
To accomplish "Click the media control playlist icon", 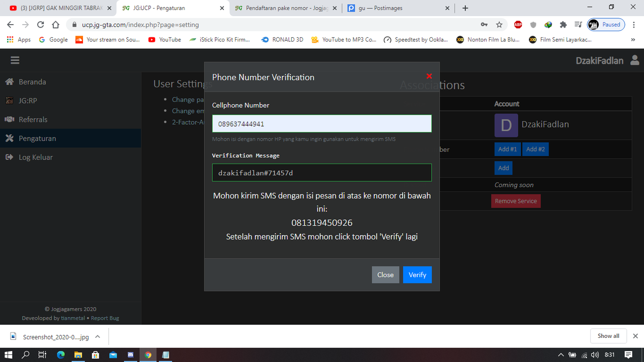I will [x=579, y=25].
